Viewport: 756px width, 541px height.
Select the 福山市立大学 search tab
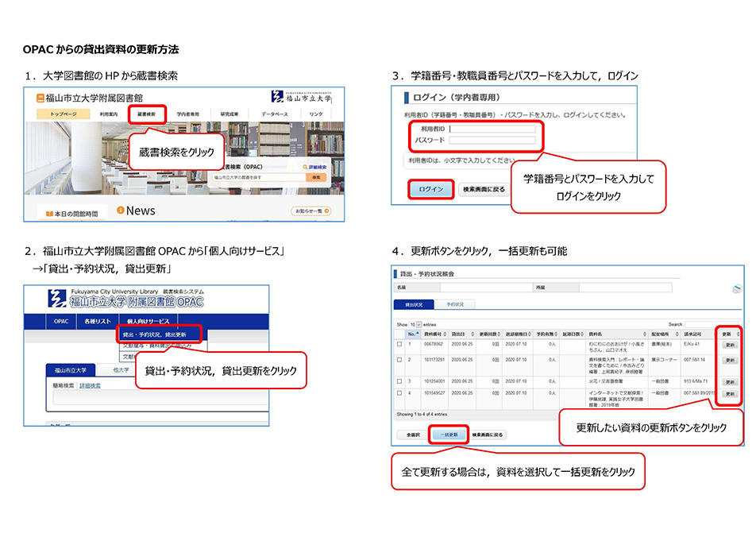point(71,370)
